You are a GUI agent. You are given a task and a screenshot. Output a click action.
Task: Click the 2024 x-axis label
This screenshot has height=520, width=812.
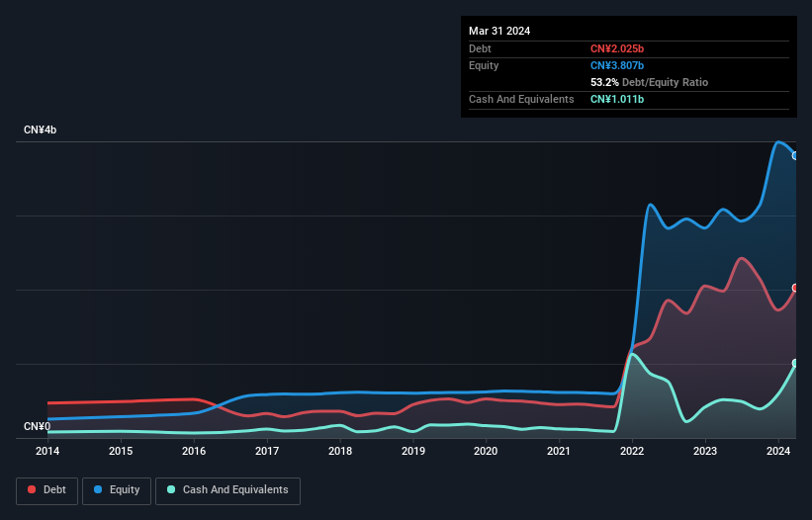(x=778, y=451)
